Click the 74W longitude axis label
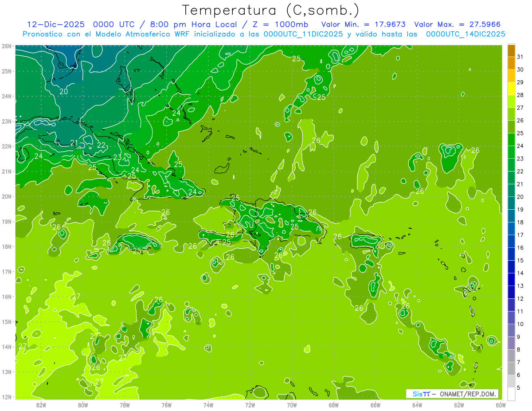The width and height of the screenshot is (532, 411). point(208,405)
